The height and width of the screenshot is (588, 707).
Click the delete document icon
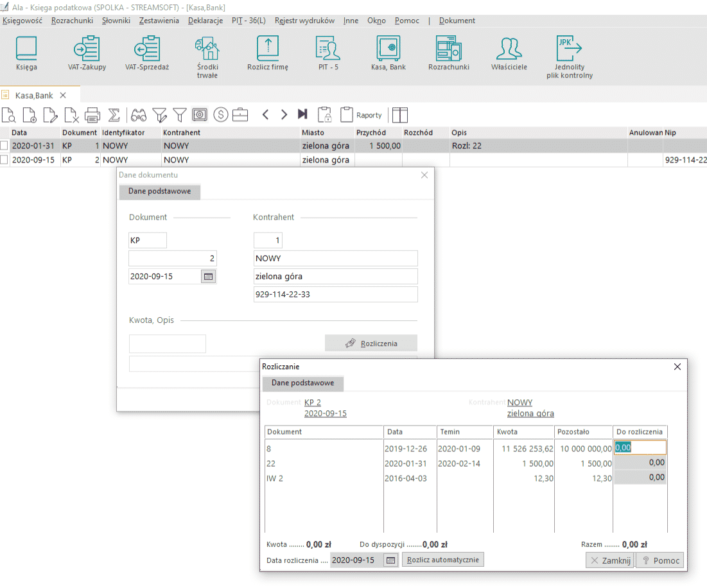pos(71,115)
